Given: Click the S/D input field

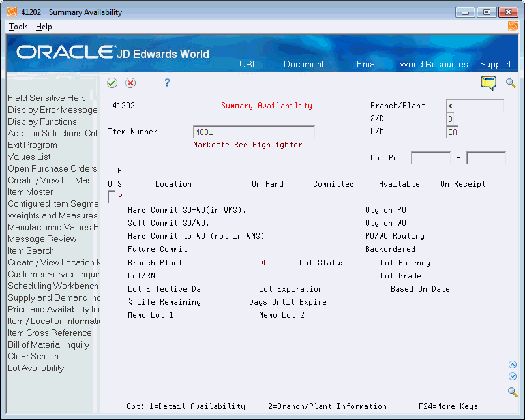Looking at the screenshot, I should 450,119.
